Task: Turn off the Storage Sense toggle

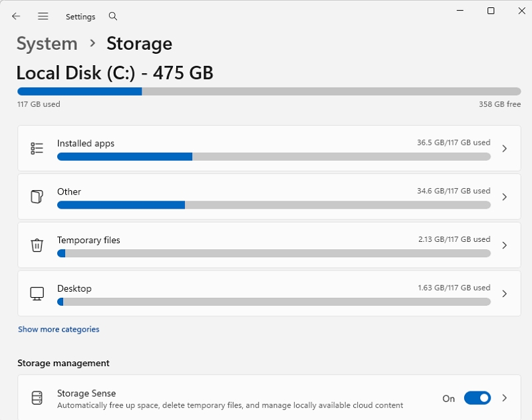Action: pyautogui.click(x=477, y=398)
